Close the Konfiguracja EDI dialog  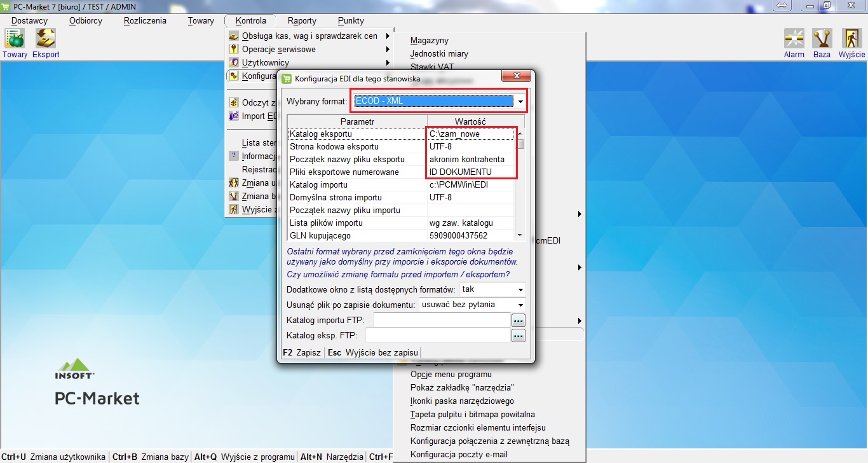pyautogui.click(x=517, y=77)
